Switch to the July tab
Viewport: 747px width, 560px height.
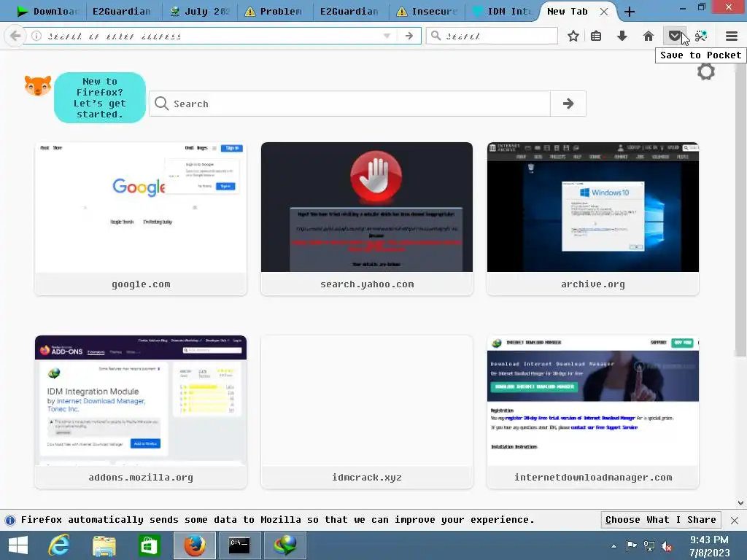tap(200, 12)
